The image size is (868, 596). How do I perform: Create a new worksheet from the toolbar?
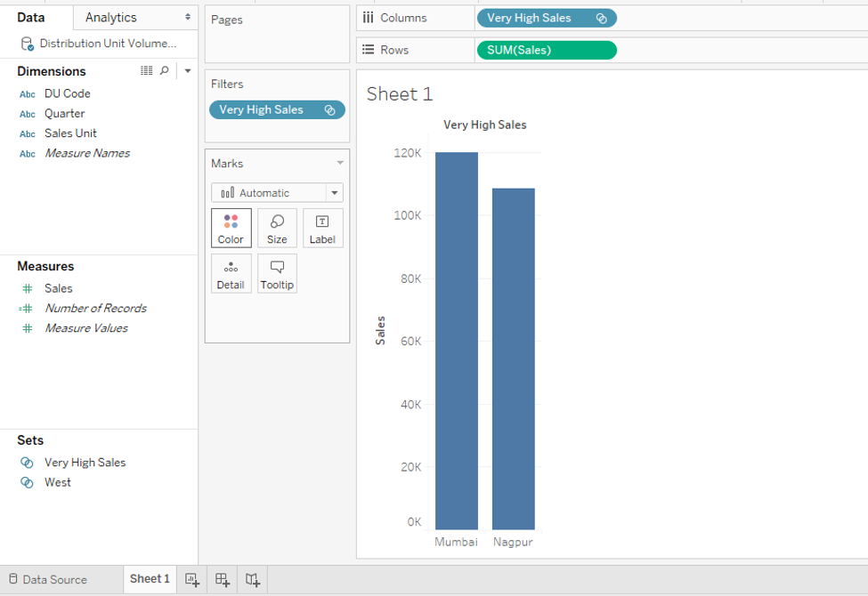(191, 579)
